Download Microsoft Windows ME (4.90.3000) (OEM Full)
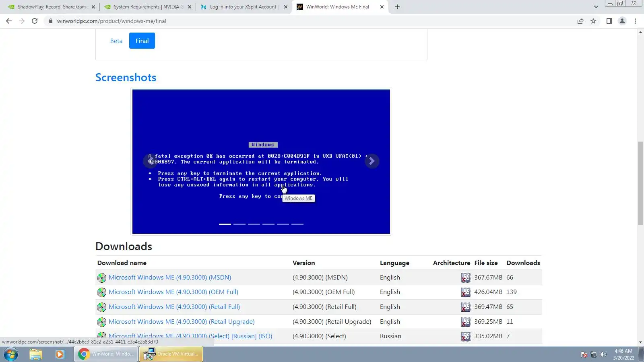Image resolution: width=644 pixels, height=362 pixels. pyautogui.click(x=173, y=292)
